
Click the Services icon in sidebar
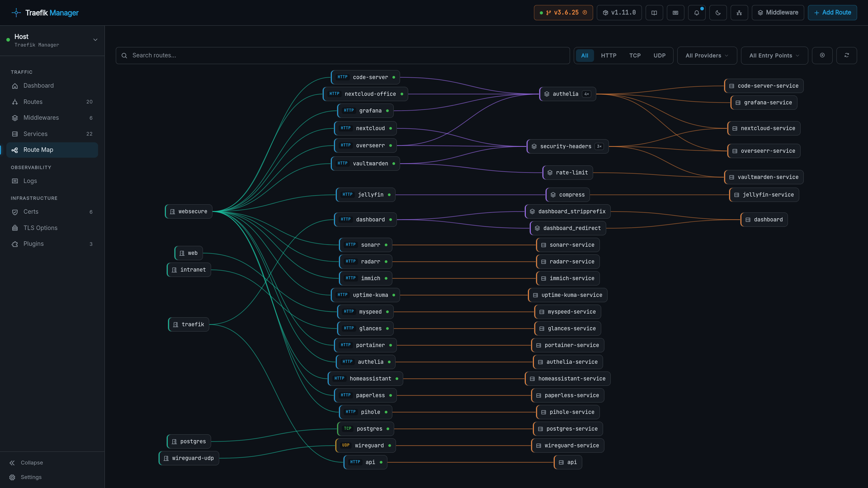pos(15,134)
